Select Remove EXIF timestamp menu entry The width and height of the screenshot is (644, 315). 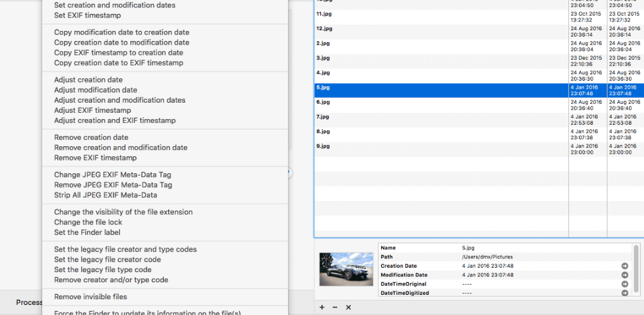click(95, 157)
